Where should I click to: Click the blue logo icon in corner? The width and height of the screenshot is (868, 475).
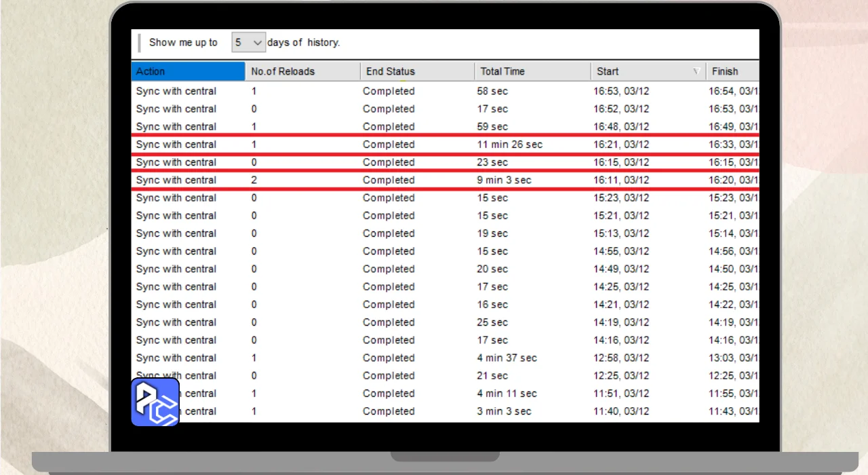point(155,402)
